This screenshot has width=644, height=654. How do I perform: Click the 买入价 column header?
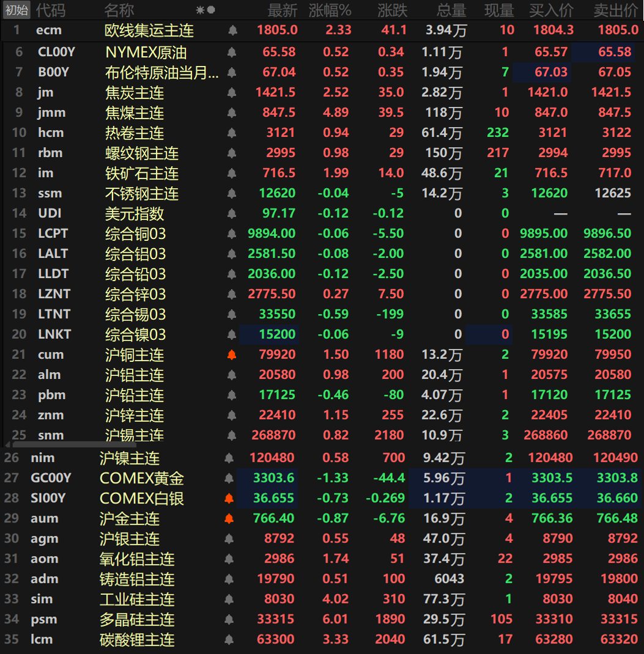(x=551, y=10)
